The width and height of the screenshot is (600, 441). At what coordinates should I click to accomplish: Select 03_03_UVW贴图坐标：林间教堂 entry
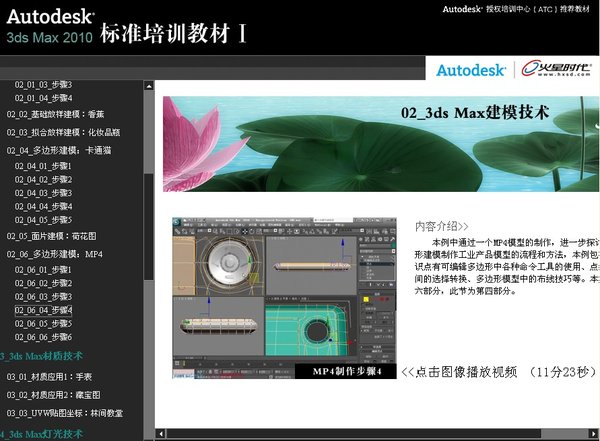[65, 413]
